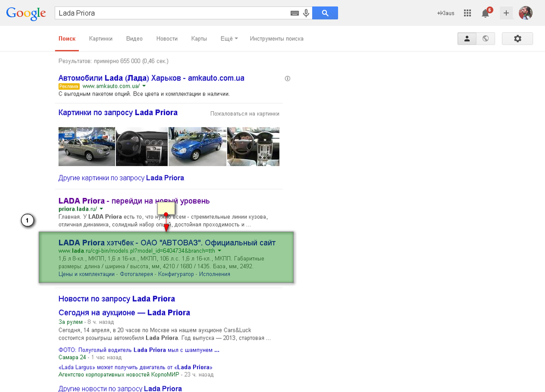Click thumbnail of blue Lada hatchback
Image resolution: width=545 pixels, height=392 pixels.
[x=198, y=147]
